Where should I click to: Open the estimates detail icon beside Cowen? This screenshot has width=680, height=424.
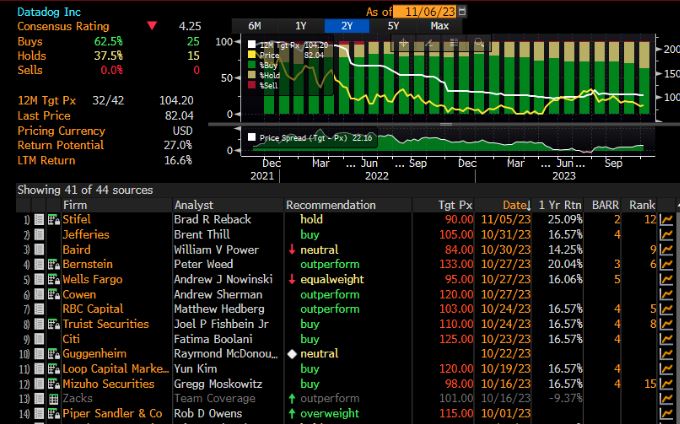tap(54, 294)
